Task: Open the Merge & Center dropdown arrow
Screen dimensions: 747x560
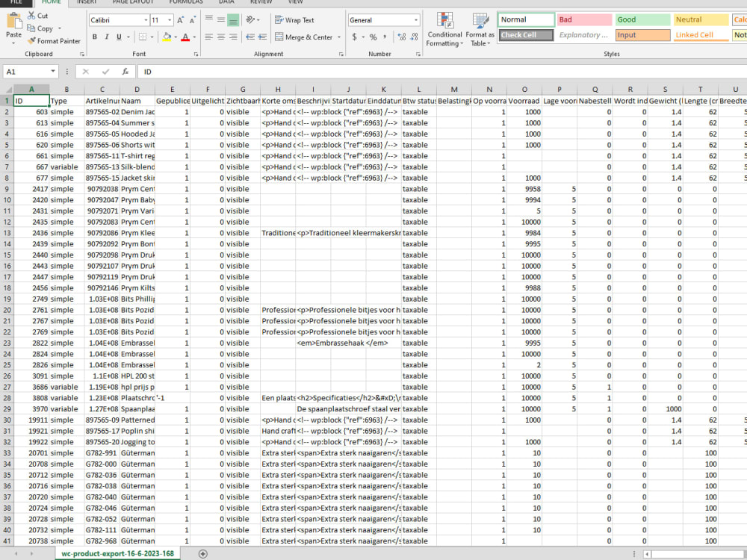Action: point(339,37)
